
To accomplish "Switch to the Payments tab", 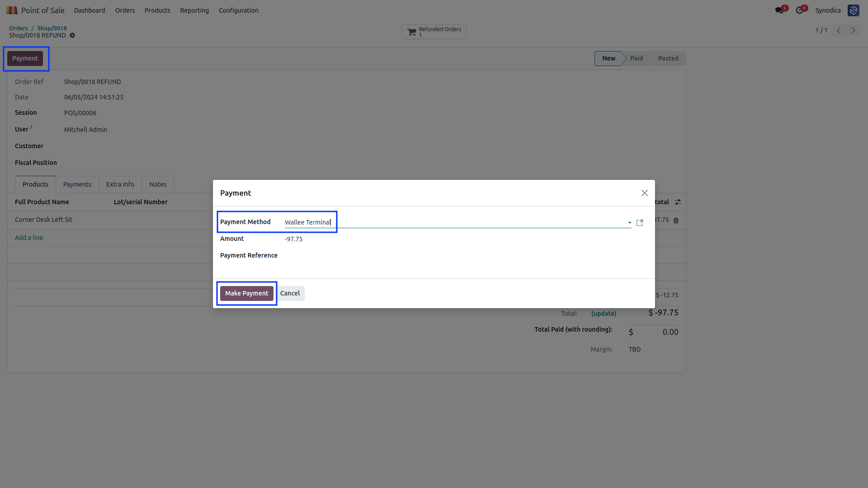I will pyautogui.click(x=77, y=184).
